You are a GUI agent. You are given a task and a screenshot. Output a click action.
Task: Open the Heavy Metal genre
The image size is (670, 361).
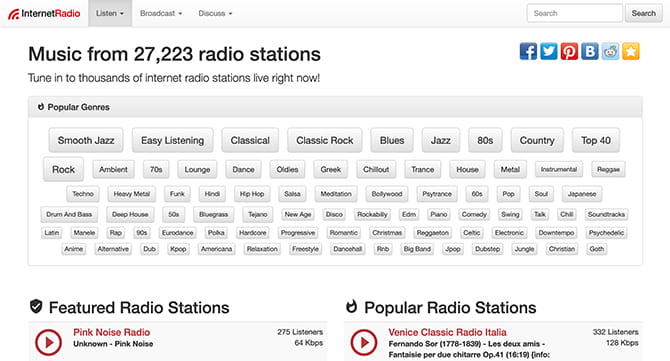[x=132, y=194]
